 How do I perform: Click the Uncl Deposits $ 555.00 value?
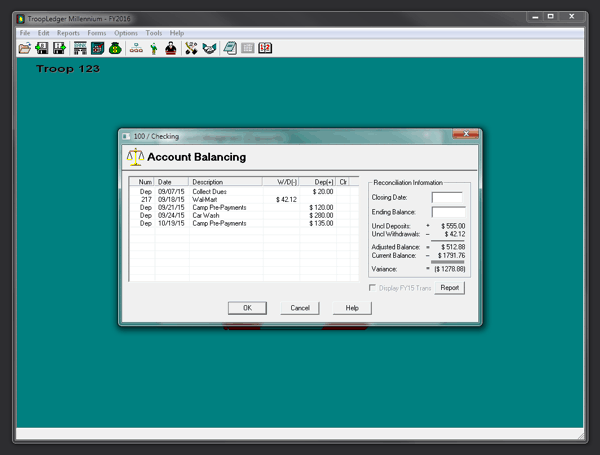453,226
